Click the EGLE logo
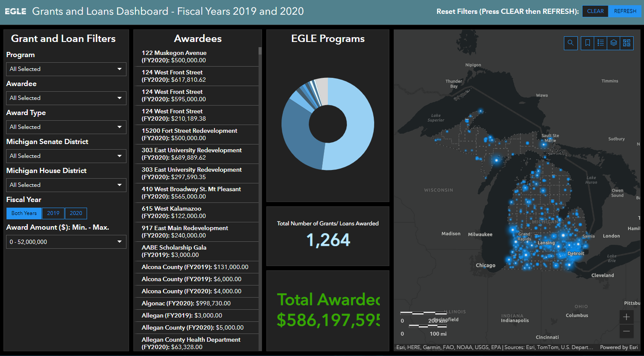The height and width of the screenshot is (356, 644). pos(16,11)
